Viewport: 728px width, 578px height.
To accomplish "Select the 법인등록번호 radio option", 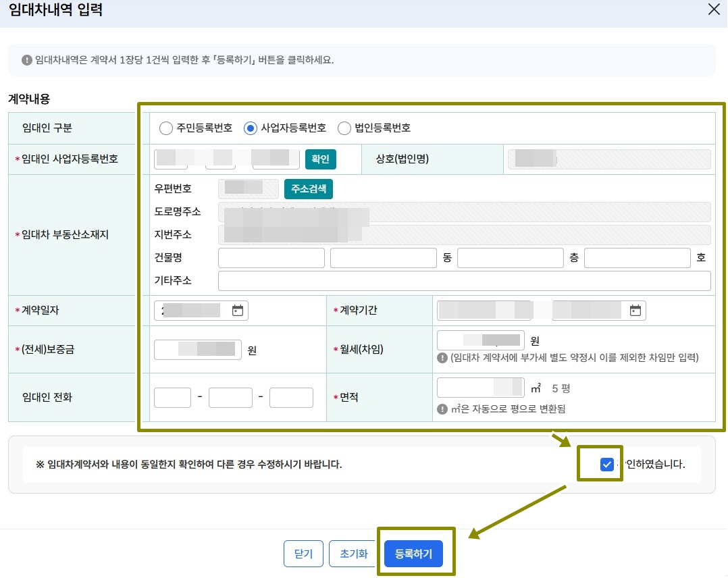I will click(x=344, y=128).
